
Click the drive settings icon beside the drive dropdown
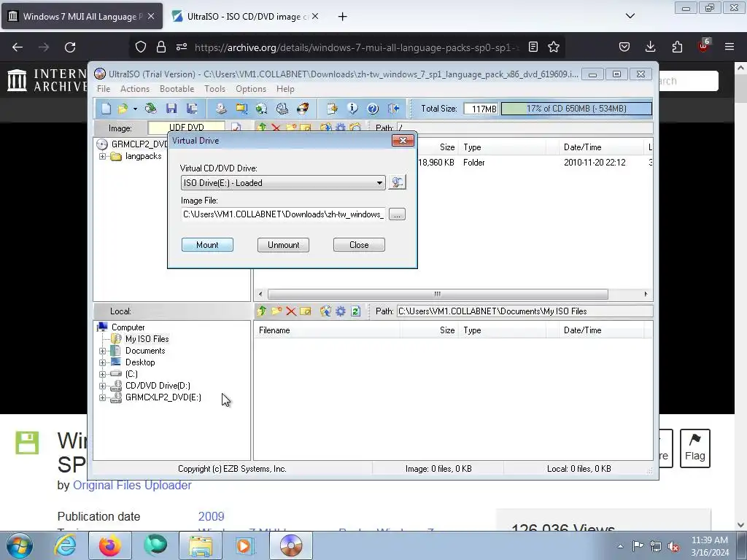[397, 182]
